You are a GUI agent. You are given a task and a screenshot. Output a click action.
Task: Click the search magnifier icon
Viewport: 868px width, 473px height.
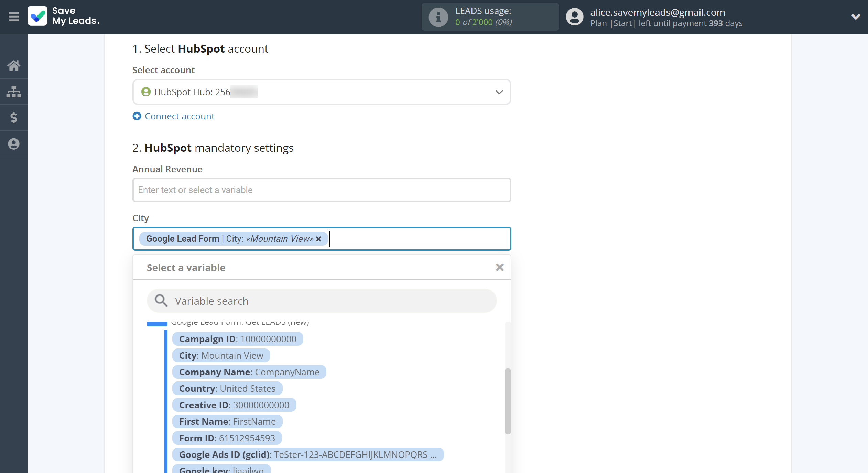(x=161, y=301)
